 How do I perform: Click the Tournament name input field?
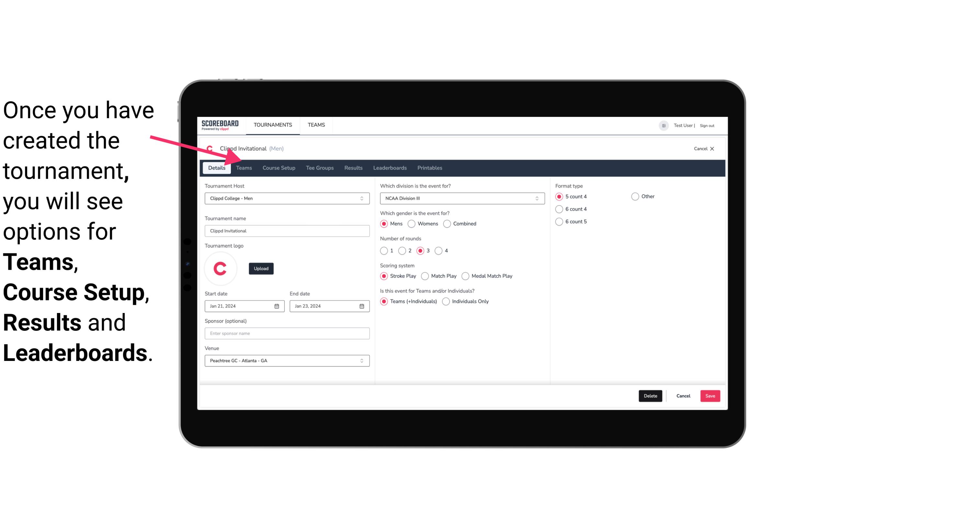tap(287, 230)
